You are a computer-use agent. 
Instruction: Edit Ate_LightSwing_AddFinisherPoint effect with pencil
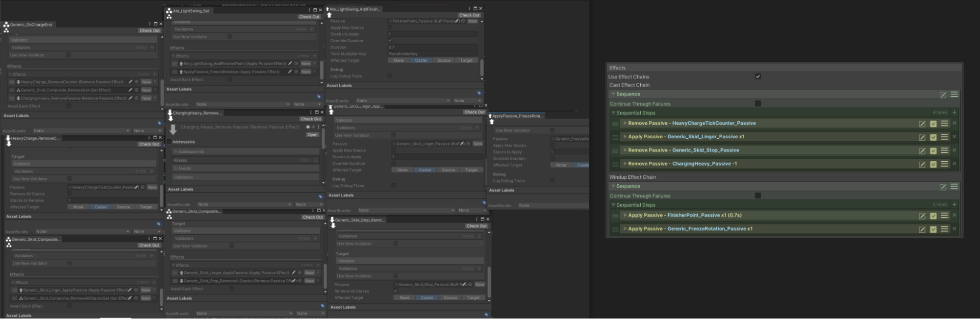(x=290, y=64)
